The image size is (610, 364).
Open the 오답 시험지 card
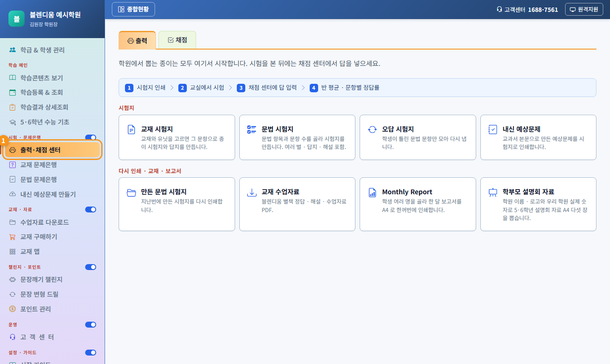(x=418, y=137)
